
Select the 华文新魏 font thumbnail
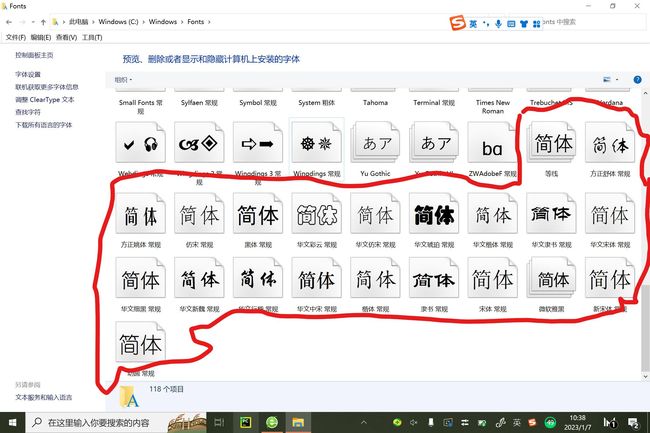(199, 278)
